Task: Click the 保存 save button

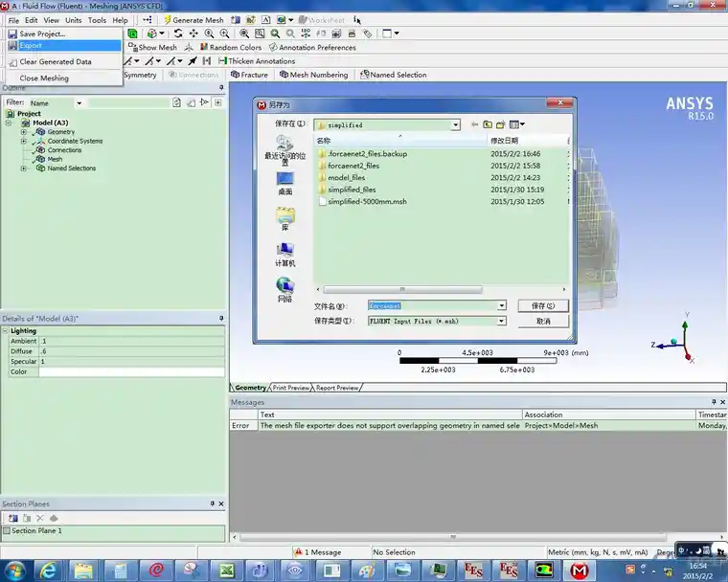Action: (x=543, y=306)
